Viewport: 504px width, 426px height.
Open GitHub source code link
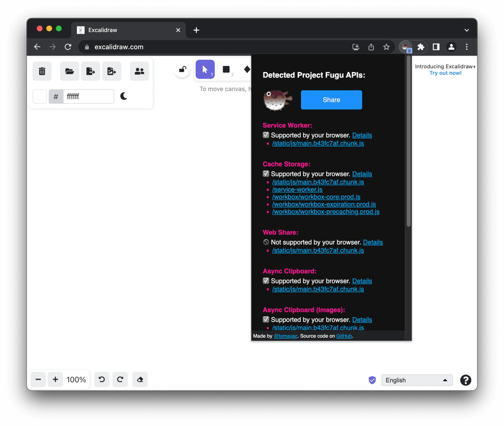pyautogui.click(x=343, y=335)
